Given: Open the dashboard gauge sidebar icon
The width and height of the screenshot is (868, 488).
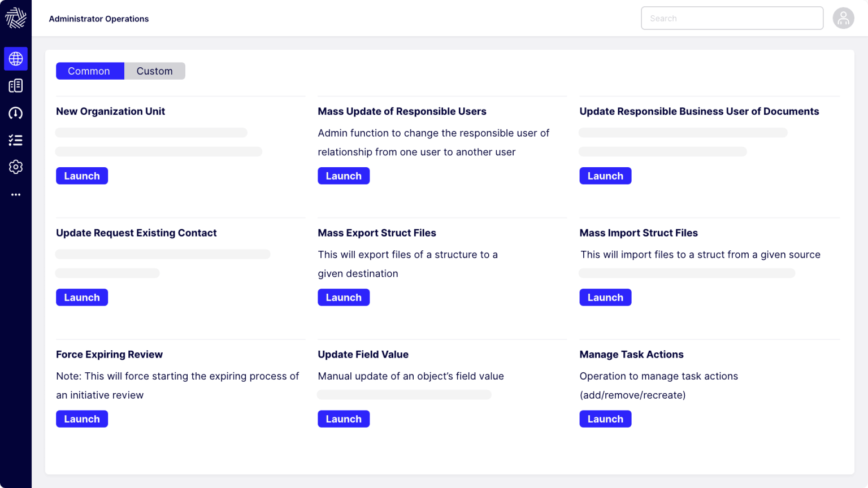Looking at the screenshot, I should click(x=16, y=113).
